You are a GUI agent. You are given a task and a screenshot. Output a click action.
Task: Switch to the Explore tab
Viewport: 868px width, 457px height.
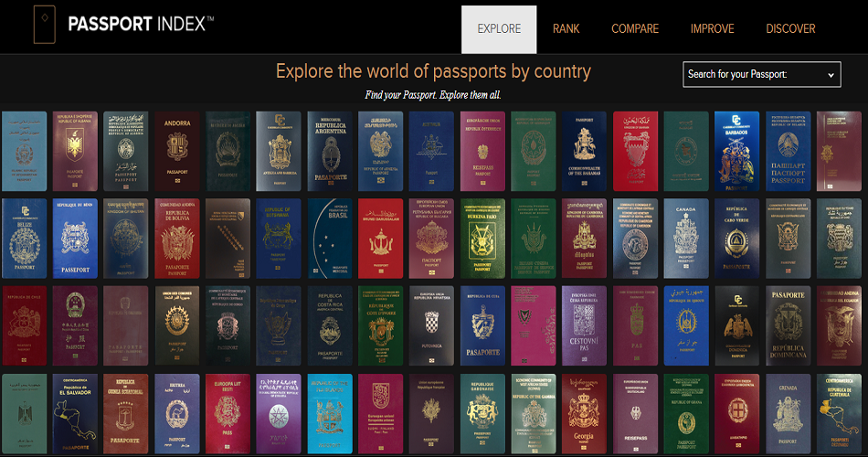(499, 29)
